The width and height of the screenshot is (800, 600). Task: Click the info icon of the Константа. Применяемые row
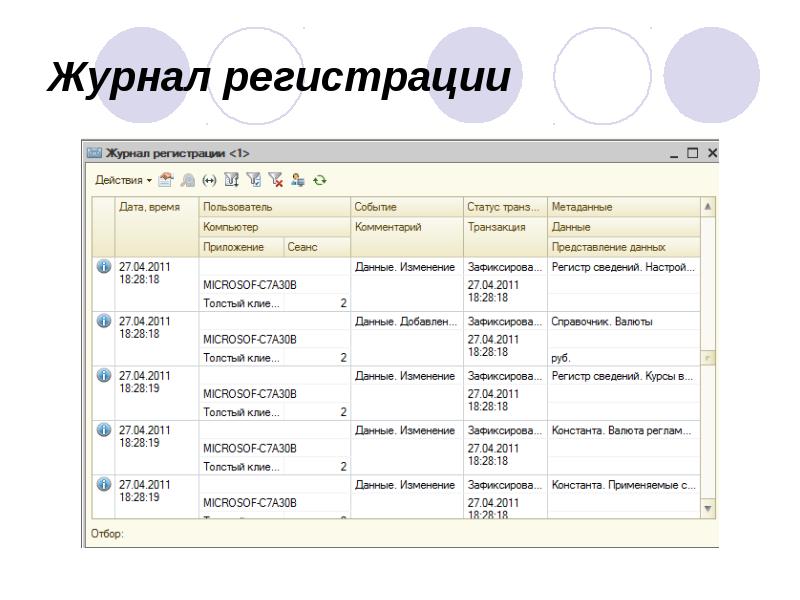(x=104, y=484)
